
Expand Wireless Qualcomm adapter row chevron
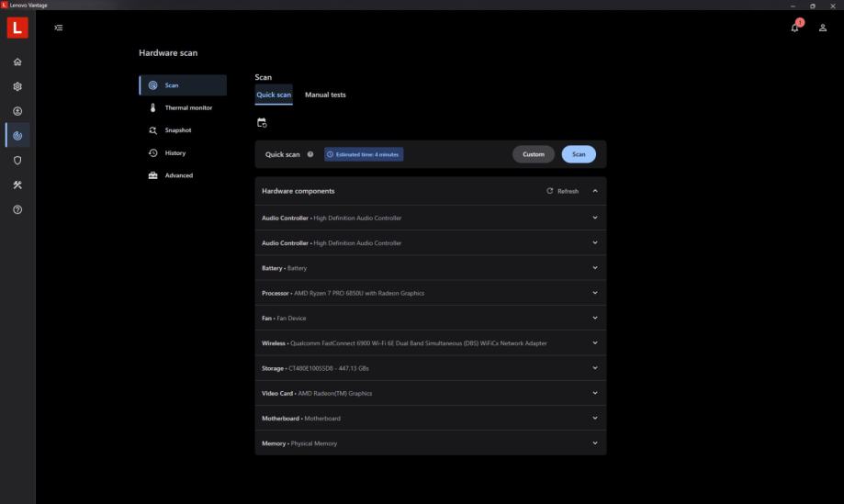595,342
